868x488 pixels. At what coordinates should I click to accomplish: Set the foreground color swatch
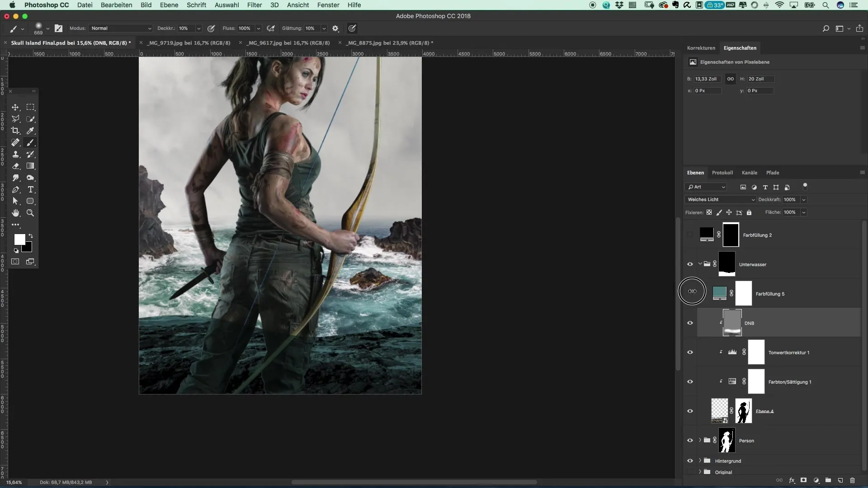click(x=19, y=239)
